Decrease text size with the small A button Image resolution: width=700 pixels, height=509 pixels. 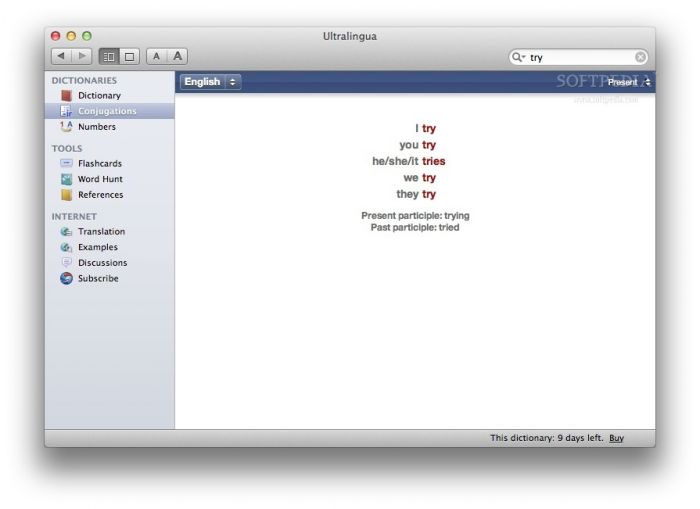pos(156,56)
